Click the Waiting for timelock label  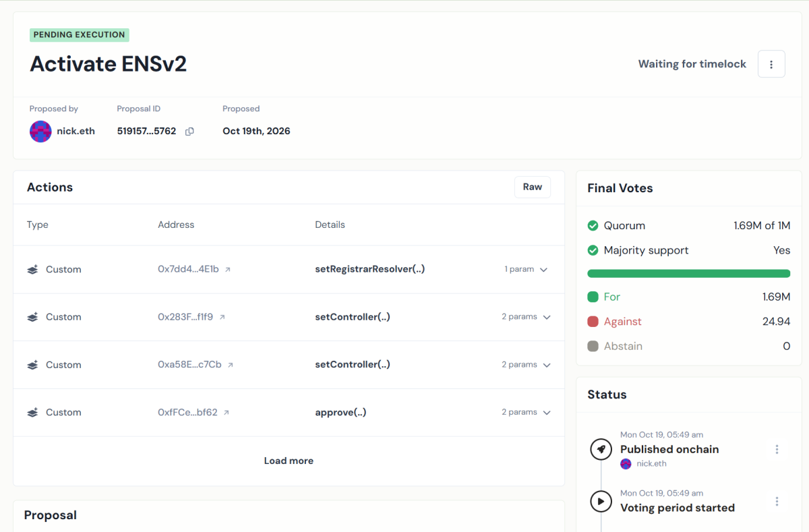pos(692,64)
